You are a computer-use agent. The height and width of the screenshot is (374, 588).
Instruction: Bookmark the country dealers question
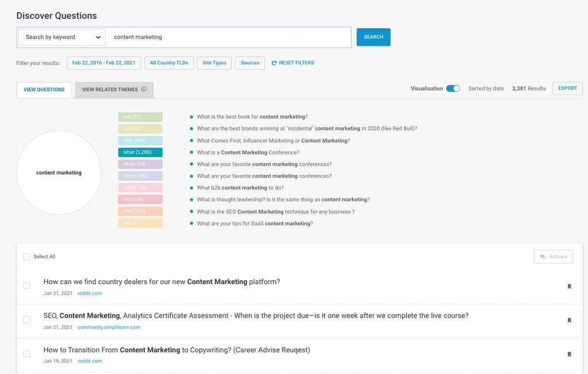point(569,286)
